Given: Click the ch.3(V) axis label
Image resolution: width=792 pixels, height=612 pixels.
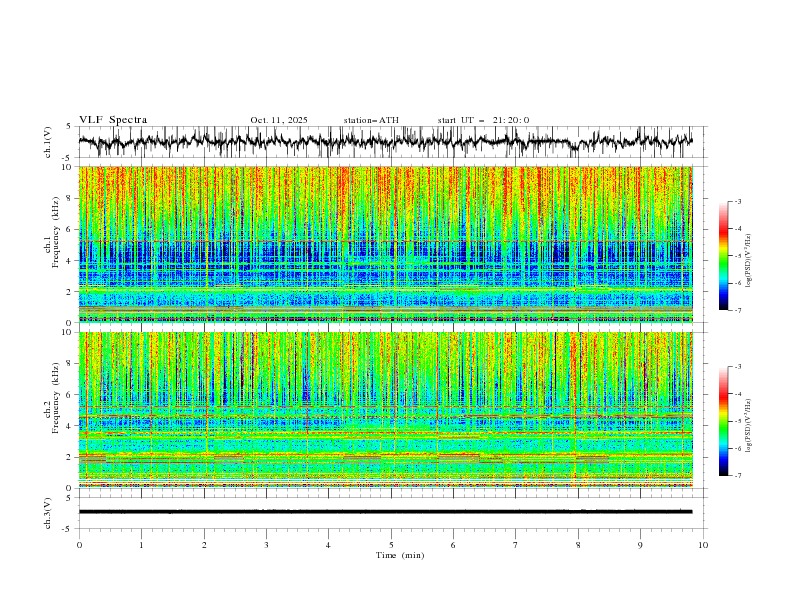Looking at the screenshot, I should pos(48,513).
